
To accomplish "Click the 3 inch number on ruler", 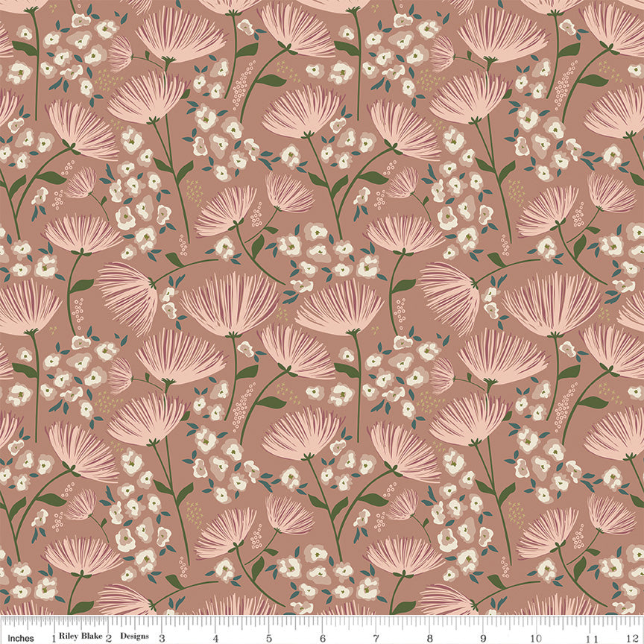I will click(x=162, y=638).
